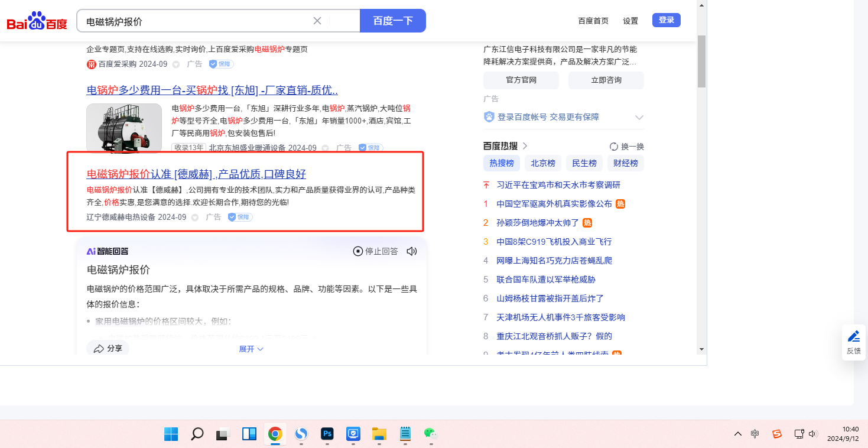Screen dimensions: 868x448
Task: Clear search text with the X icon
Action: tap(317, 21)
